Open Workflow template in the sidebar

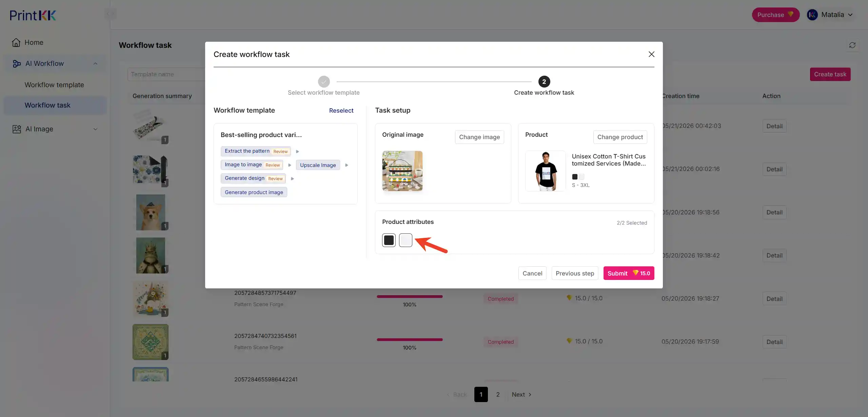(x=54, y=85)
